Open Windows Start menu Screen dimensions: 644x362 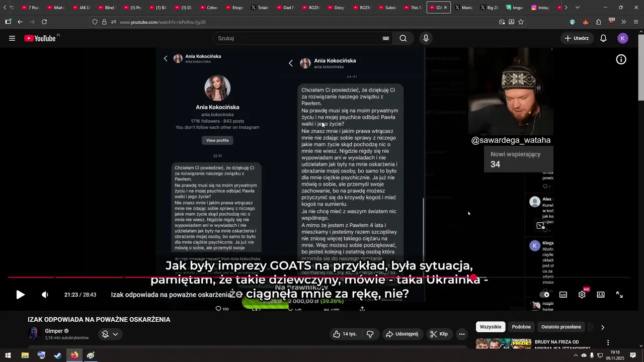[8, 355]
